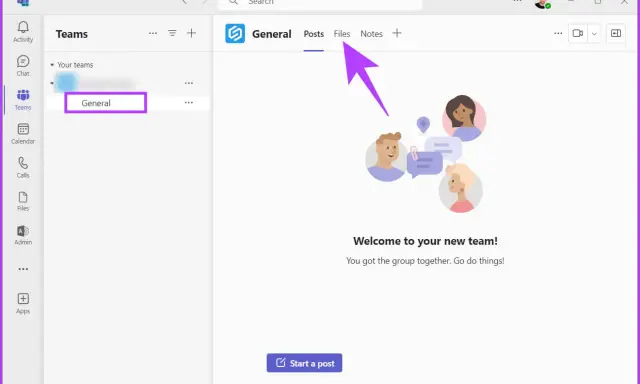Open Calls in sidebar

(x=23, y=167)
